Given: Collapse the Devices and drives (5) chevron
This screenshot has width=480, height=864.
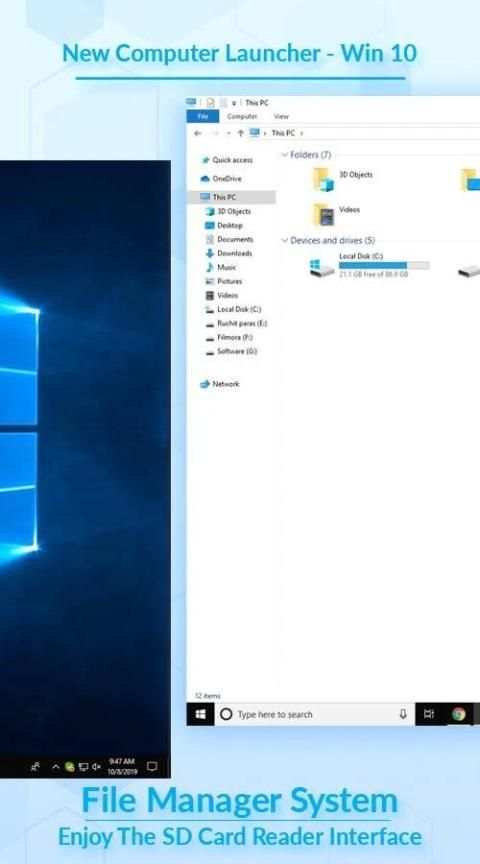Looking at the screenshot, I should click(285, 241).
